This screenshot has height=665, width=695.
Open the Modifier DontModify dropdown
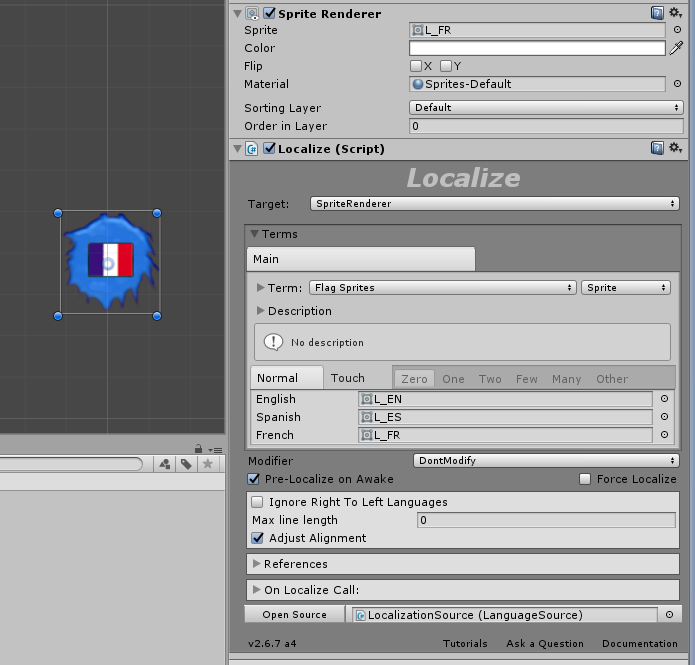tap(546, 461)
